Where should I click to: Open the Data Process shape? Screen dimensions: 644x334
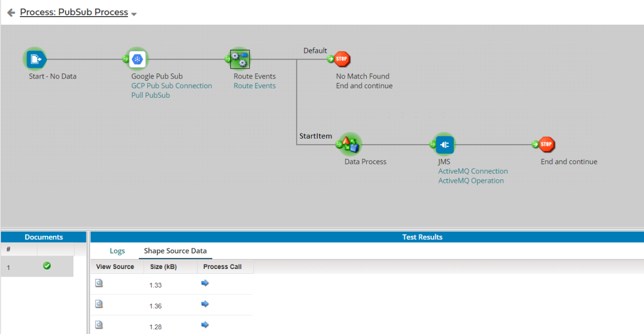pyautogui.click(x=350, y=144)
